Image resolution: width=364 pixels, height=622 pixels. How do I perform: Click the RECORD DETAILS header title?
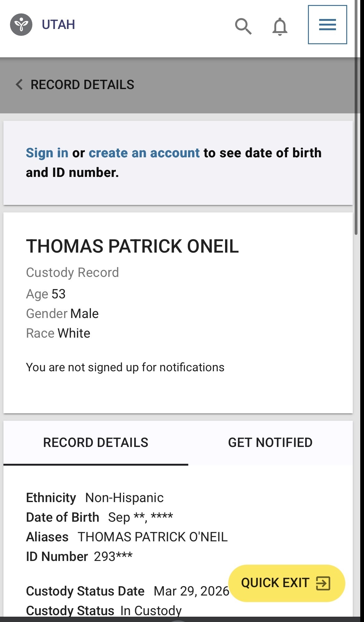click(x=82, y=85)
